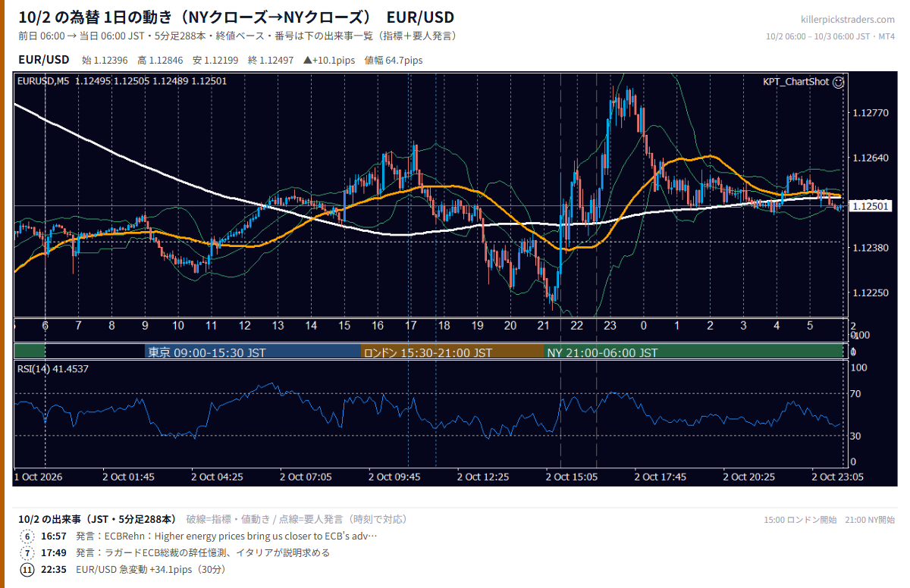Click the hour 9 label on the time axis
This screenshot has width=910, height=588.
click(145, 326)
